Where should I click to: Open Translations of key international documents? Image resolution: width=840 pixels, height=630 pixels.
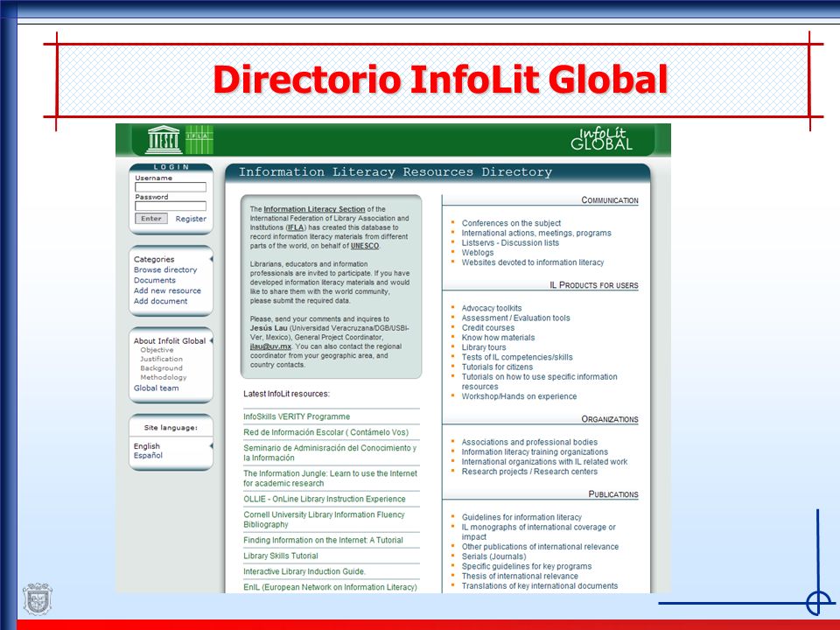[540, 586]
